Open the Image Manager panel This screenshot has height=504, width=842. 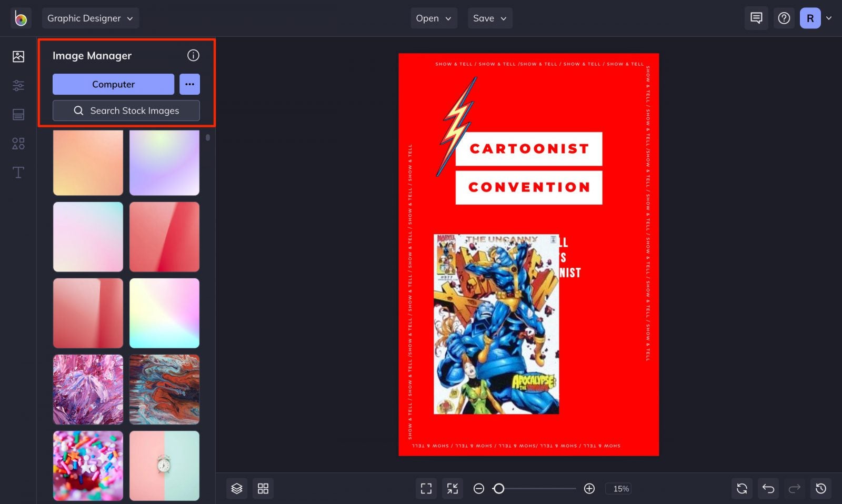pos(18,56)
